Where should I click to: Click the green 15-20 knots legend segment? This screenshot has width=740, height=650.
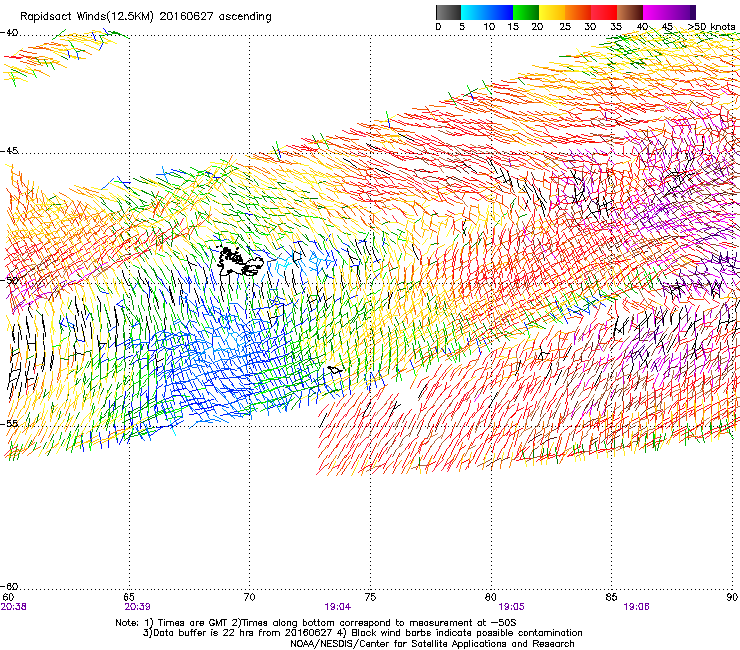pyautogui.click(x=526, y=12)
